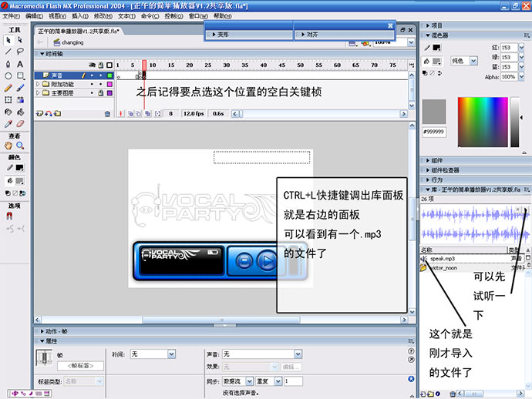Collapse the 时间轴 timeline panel

(x=42, y=54)
